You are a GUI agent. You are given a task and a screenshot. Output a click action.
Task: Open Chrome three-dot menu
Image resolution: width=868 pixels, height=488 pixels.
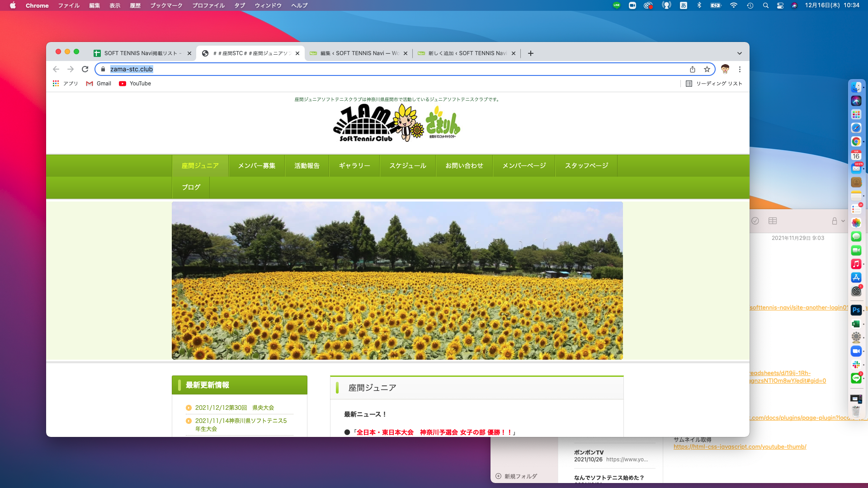click(740, 69)
